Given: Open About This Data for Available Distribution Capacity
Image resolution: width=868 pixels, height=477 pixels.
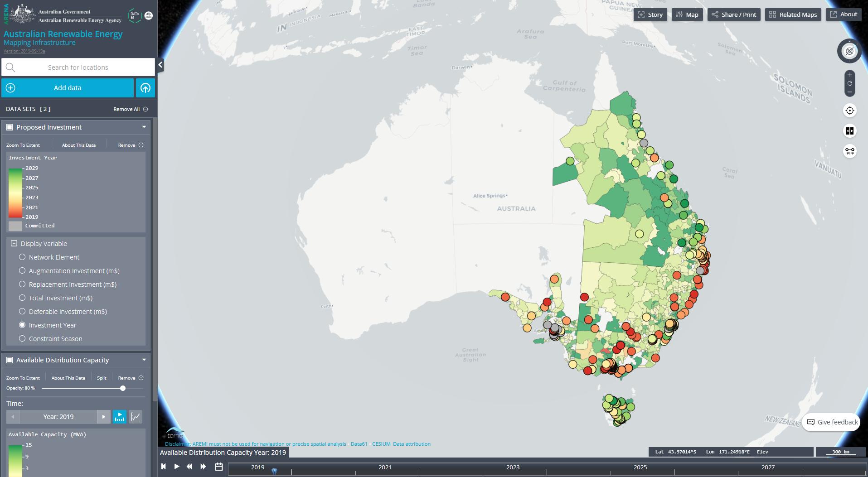Looking at the screenshot, I should click(68, 378).
